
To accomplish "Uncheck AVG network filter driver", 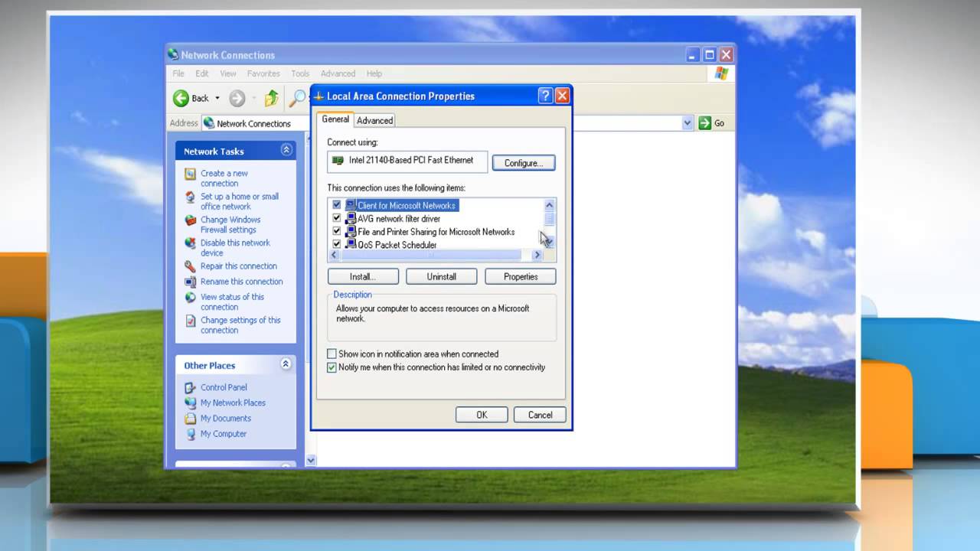I will coord(336,218).
